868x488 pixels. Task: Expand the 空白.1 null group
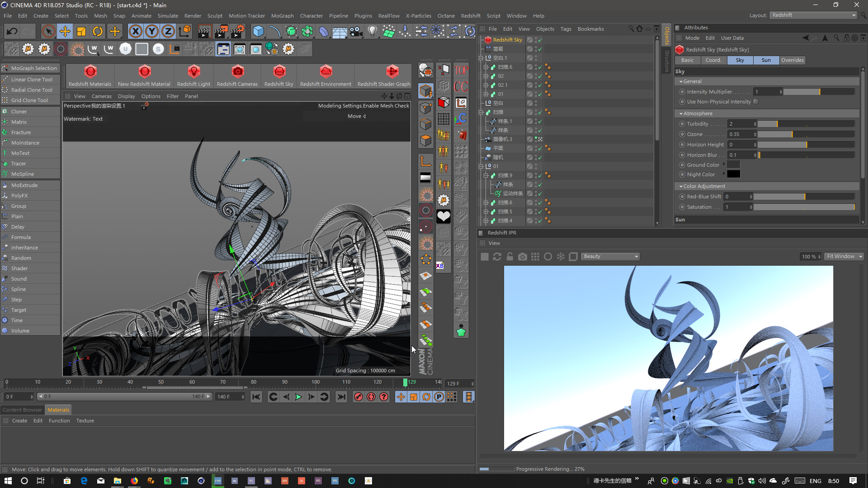(481, 58)
